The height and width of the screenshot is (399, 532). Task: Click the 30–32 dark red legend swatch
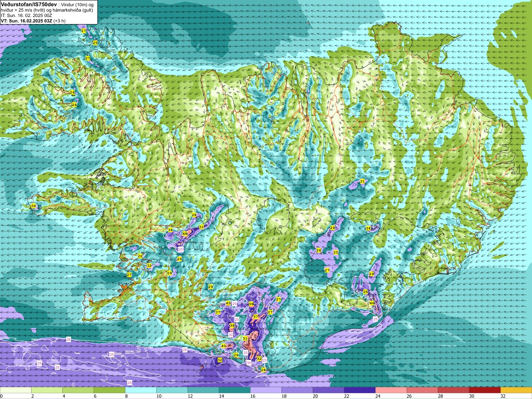click(x=485, y=390)
